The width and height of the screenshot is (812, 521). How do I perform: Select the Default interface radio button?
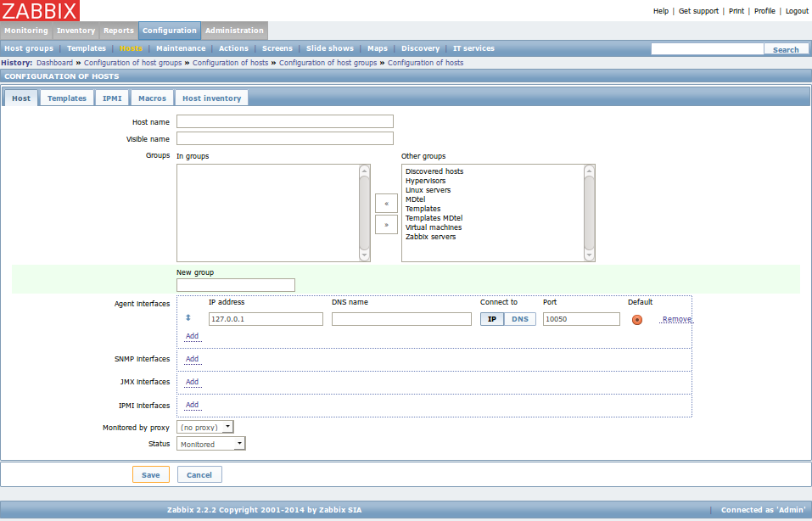[x=637, y=320]
